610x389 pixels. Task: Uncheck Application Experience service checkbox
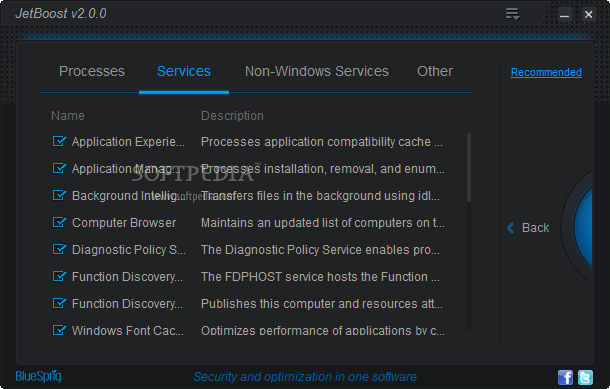click(x=60, y=141)
